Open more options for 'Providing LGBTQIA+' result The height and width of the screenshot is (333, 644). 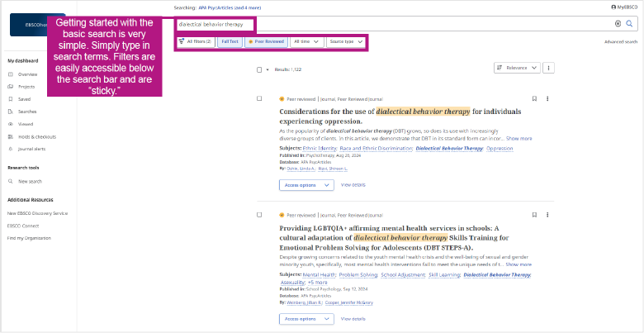click(547, 215)
